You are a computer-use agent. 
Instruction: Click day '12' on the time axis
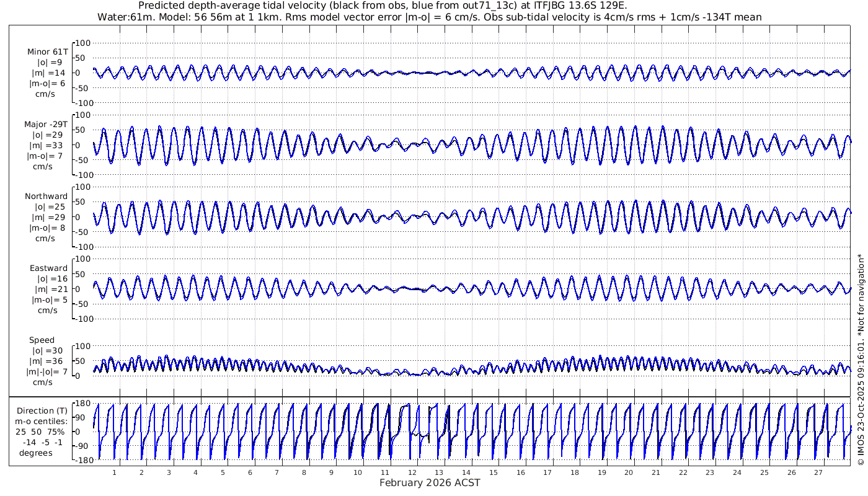pos(412,472)
